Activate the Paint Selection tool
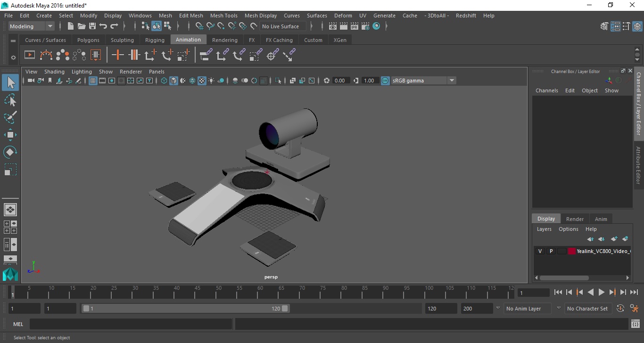 pyautogui.click(x=10, y=117)
